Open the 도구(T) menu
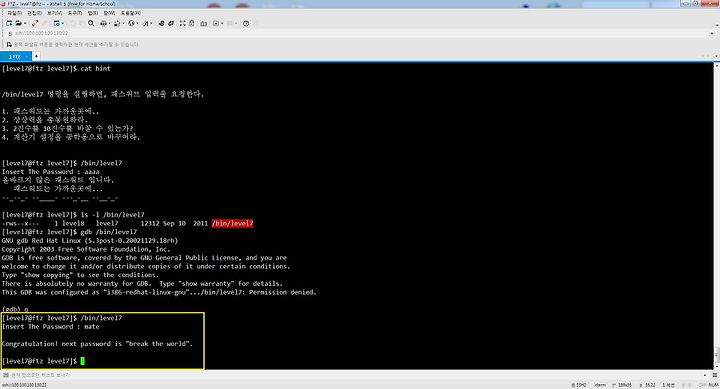The image size is (720, 389). pos(75,13)
